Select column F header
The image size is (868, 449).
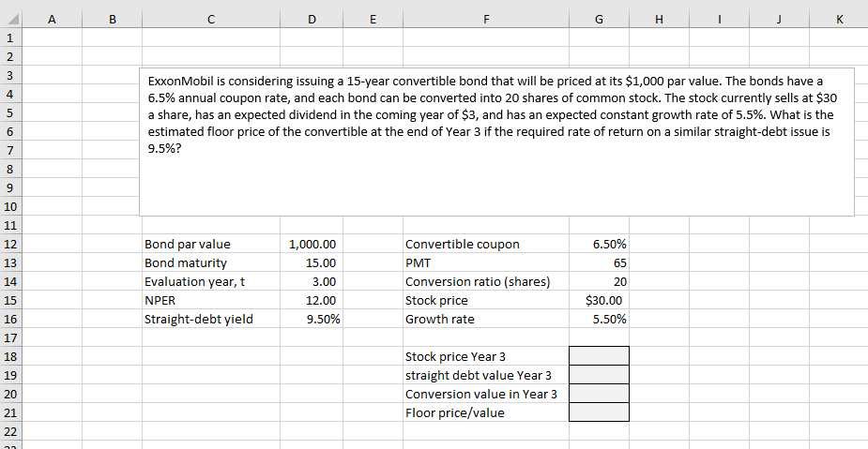click(486, 20)
